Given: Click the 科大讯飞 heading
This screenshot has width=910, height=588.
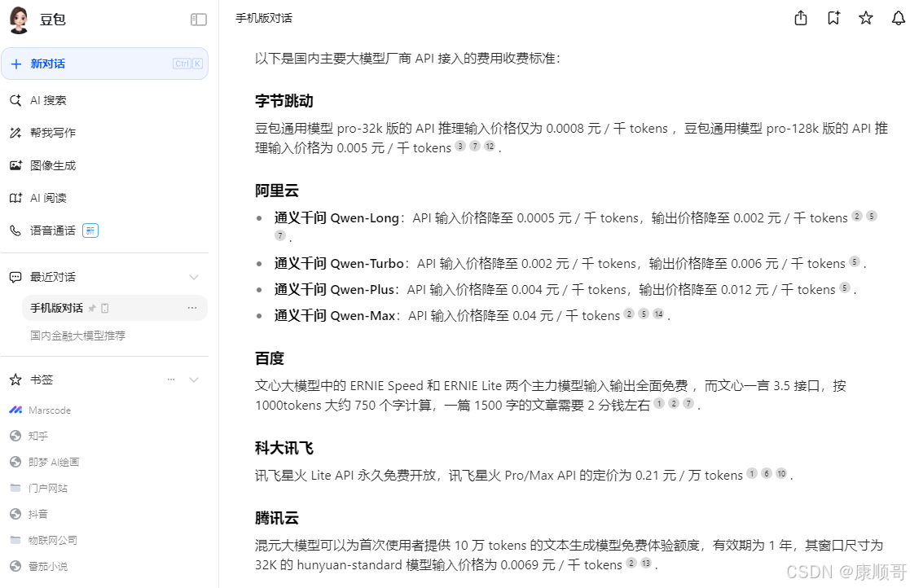Looking at the screenshot, I should (x=284, y=448).
